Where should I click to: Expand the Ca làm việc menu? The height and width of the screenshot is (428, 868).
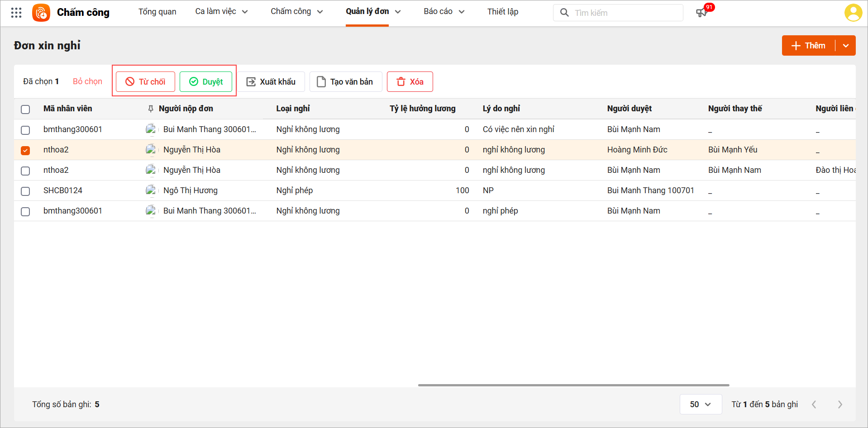tap(221, 12)
